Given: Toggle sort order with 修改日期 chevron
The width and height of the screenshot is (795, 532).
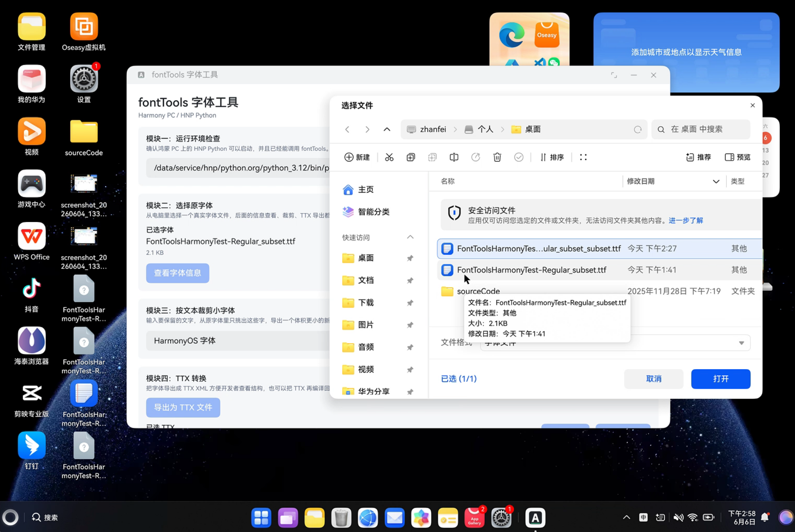Looking at the screenshot, I should (716, 182).
